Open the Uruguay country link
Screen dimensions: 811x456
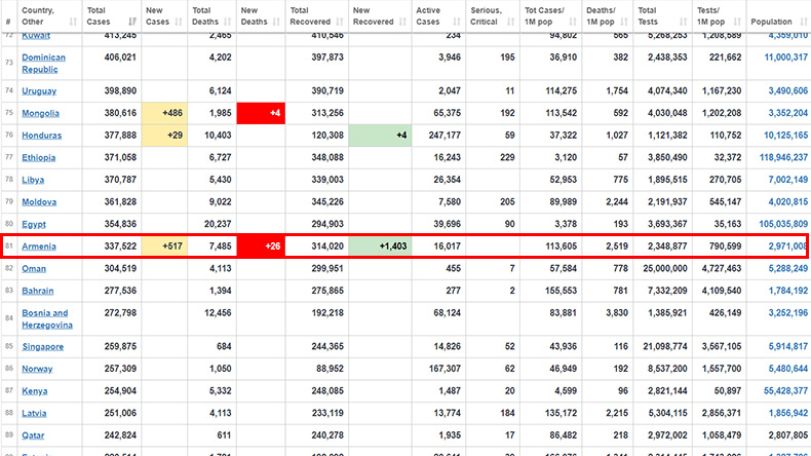pos(39,91)
